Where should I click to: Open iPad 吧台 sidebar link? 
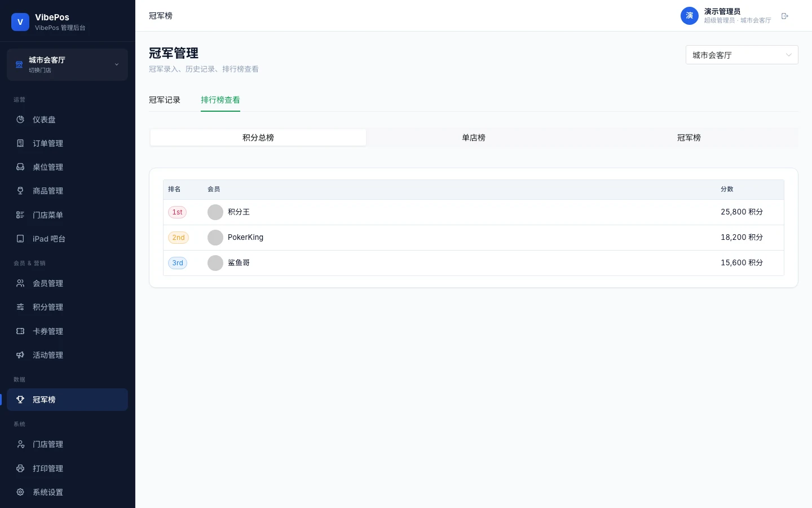pos(67,239)
